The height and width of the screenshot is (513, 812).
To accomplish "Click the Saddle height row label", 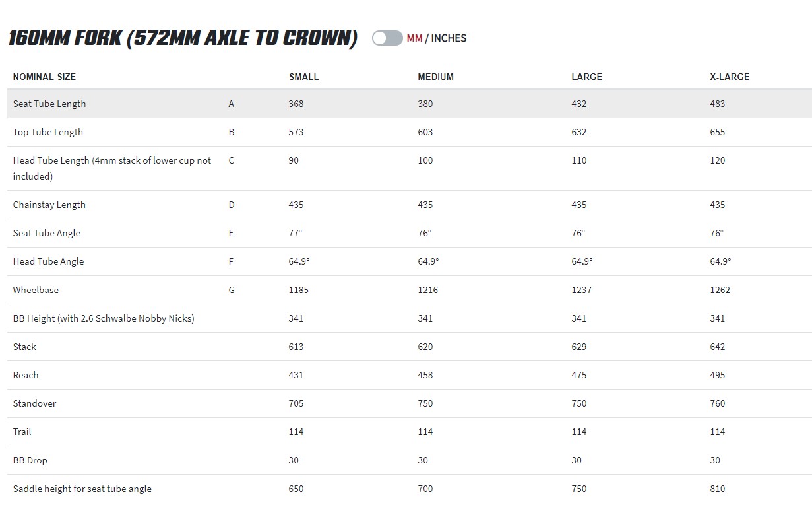I will click(x=82, y=489).
